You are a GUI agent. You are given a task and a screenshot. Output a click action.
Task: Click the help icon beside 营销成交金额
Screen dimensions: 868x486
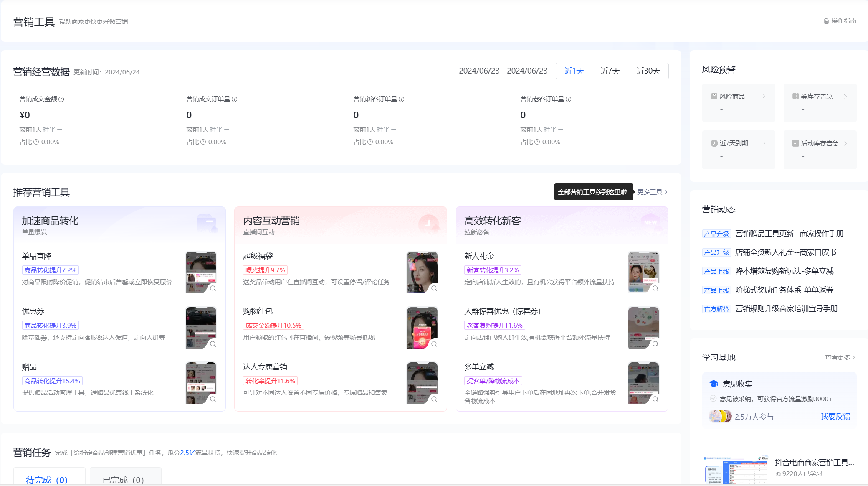(61, 99)
